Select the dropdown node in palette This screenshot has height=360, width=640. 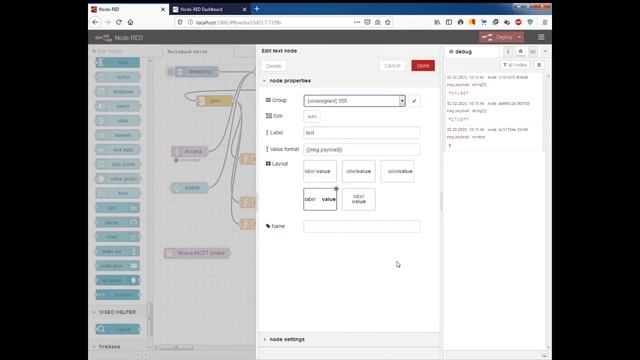coord(118,91)
